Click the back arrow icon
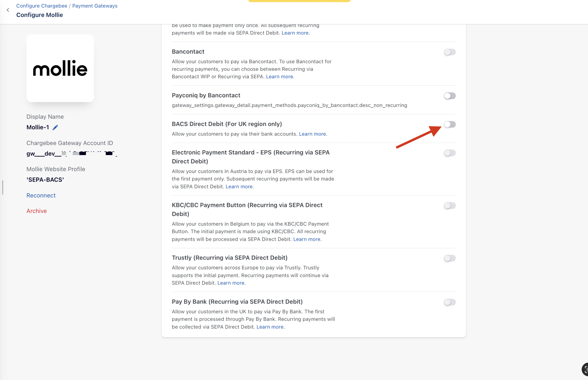The image size is (588, 380). 8,10
